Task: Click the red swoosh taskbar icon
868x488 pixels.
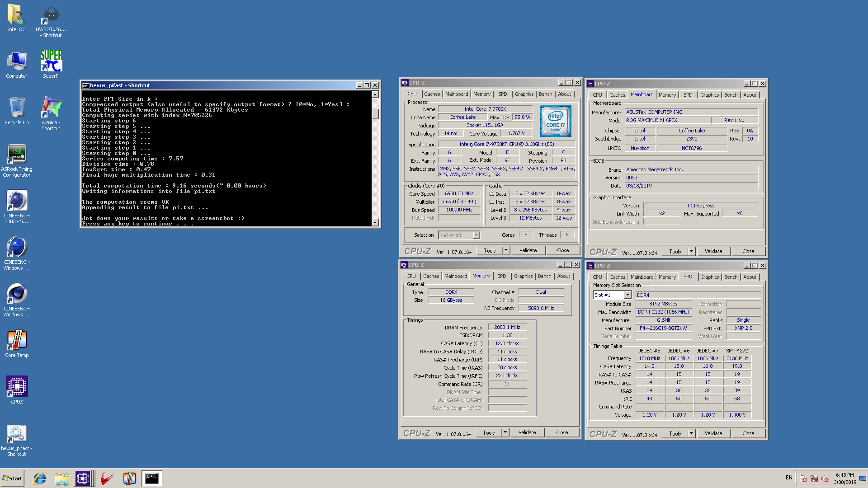Action: click(x=107, y=479)
